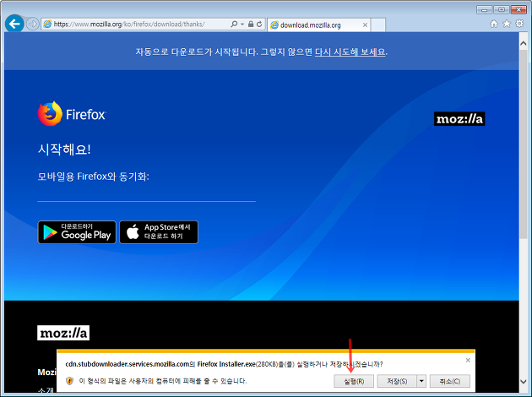Click the Firefox logo

tap(72, 114)
